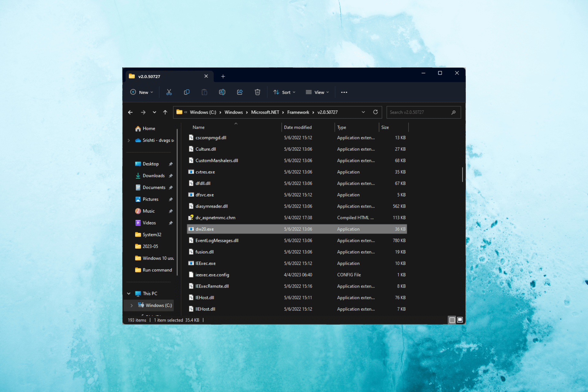Expand the OneDrive Srishti node
This screenshot has height=392, width=588.
coord(129,141)
